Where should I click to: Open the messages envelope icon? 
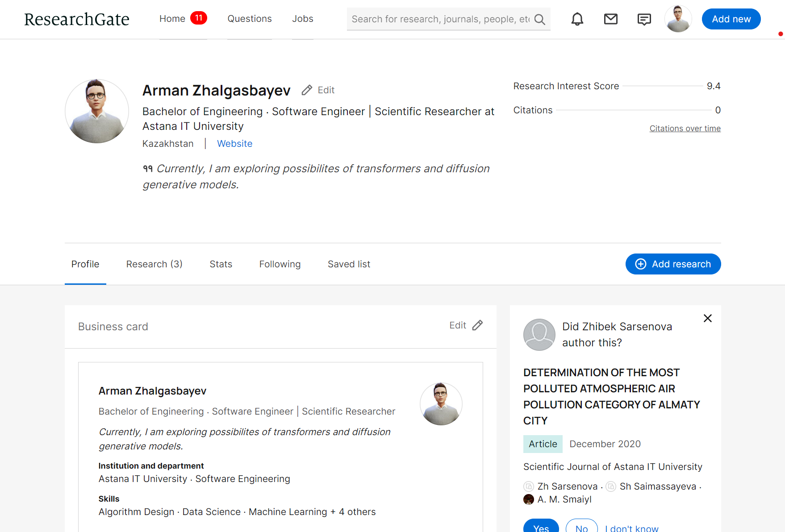[610, 19]
